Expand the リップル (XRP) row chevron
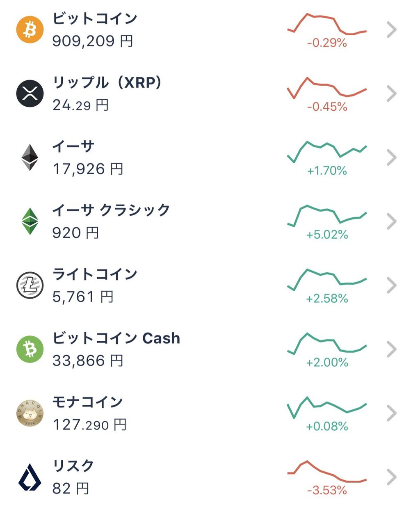The width and height of the screenshot is (420, 509). (x=392, y=94)
